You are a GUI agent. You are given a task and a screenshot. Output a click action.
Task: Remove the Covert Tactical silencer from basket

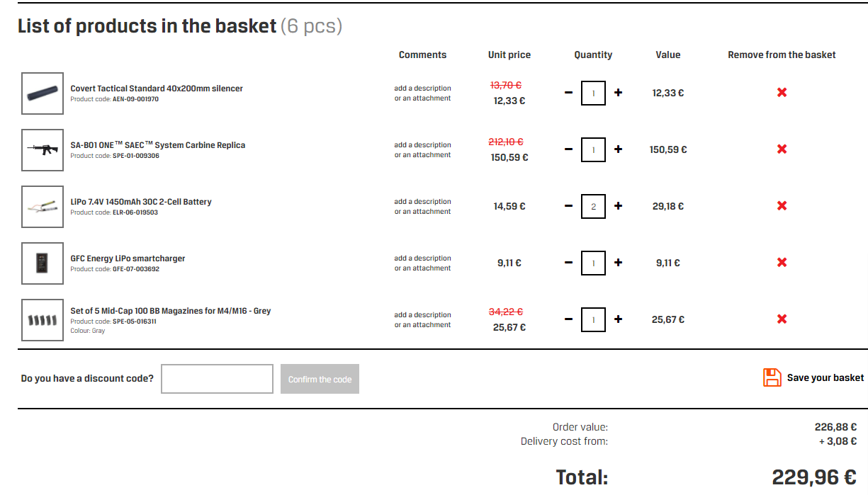point(782,93)
